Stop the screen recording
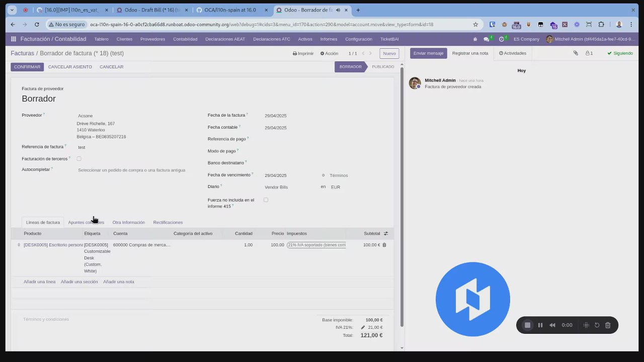The image size is (644, 362). point(527,325)
